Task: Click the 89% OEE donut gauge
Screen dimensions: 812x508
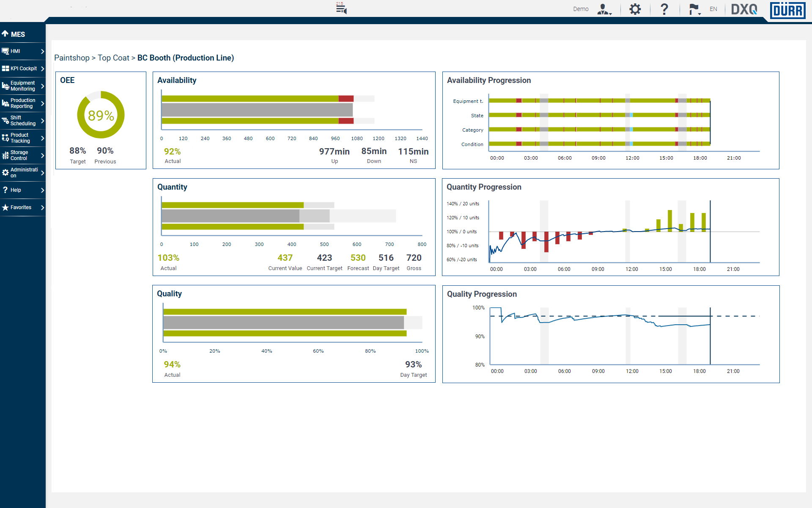Action: click(101, 115)
